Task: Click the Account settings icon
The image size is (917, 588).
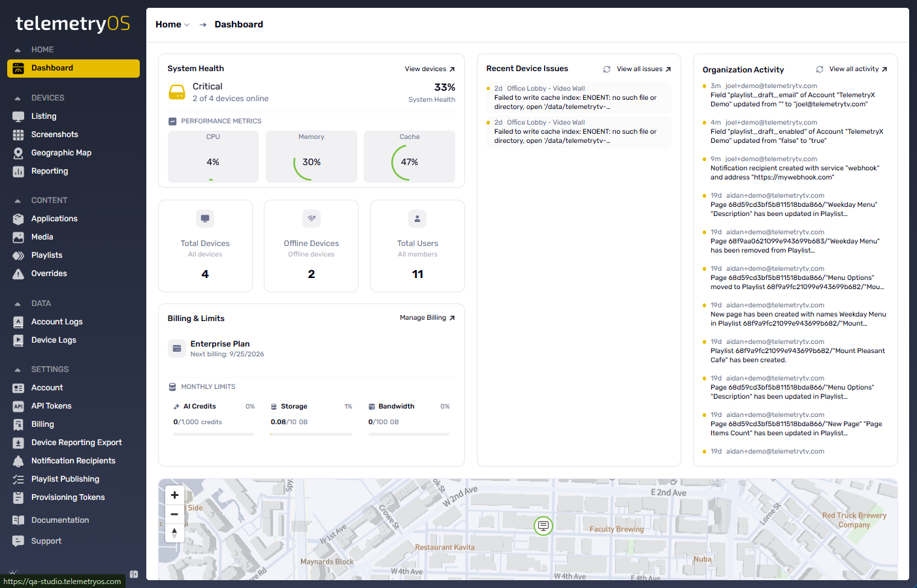Action: click(x=18, y=388)
